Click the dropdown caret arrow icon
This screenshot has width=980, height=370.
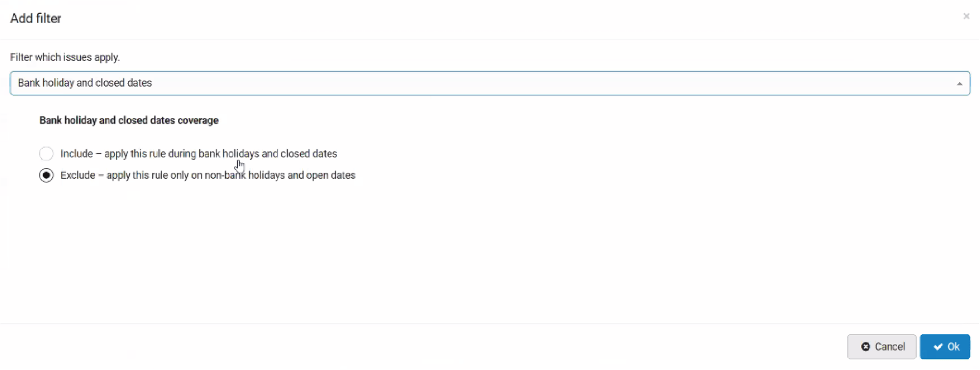click(x=959, y=84)
